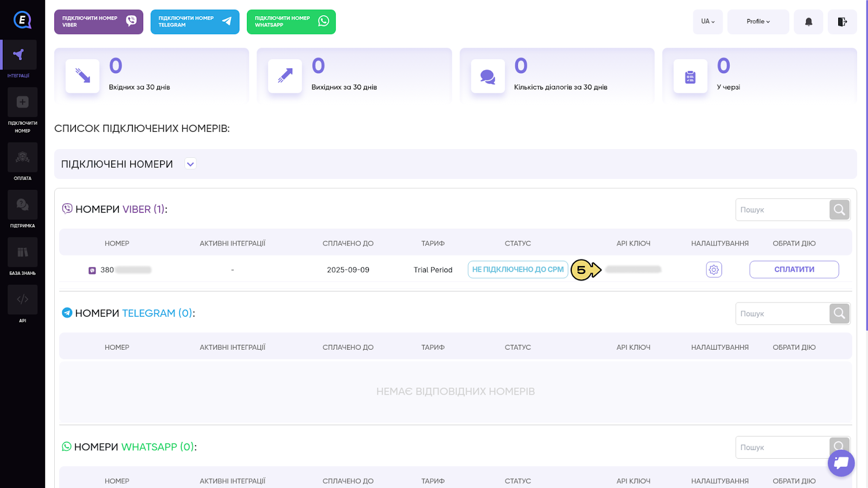The height and width of the screenshot is (488, 868).
Task: Connect a WhatsApp number
Action: point(291,22)
